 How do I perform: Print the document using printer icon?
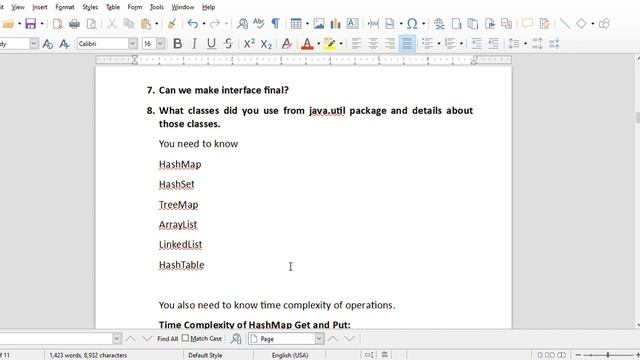tap(74, 24)
